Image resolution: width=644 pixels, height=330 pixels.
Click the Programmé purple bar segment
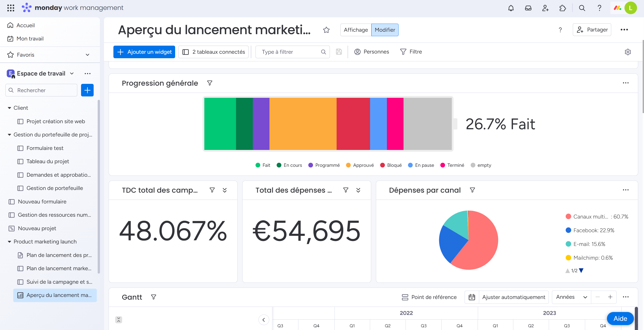coord(261,124)
